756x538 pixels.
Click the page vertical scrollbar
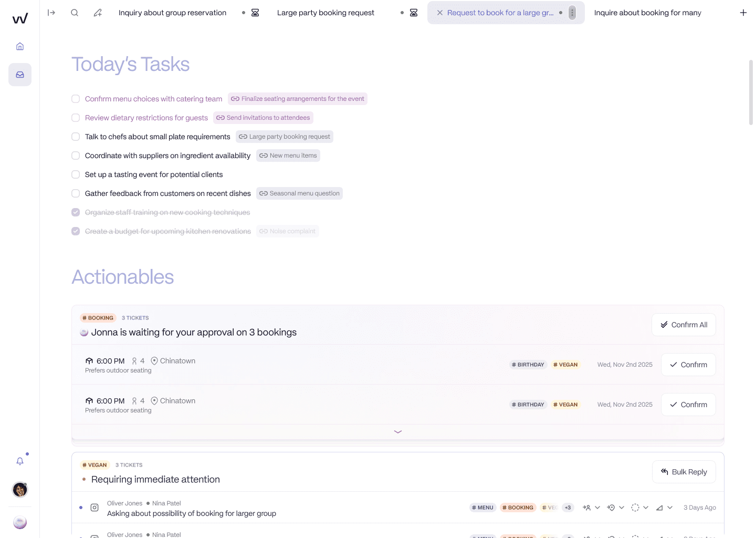(751, 92)
